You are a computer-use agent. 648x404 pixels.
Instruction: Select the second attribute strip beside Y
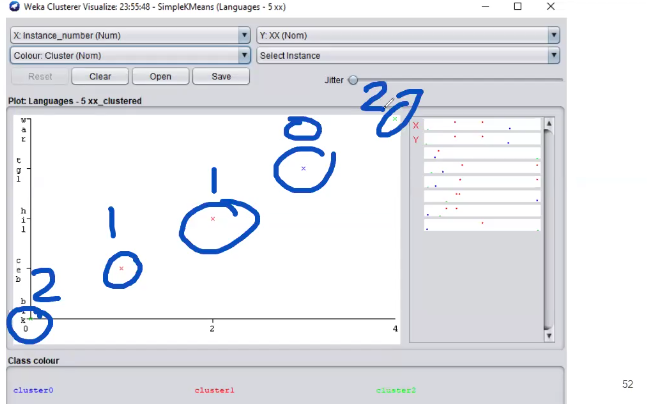pos(482,139)
